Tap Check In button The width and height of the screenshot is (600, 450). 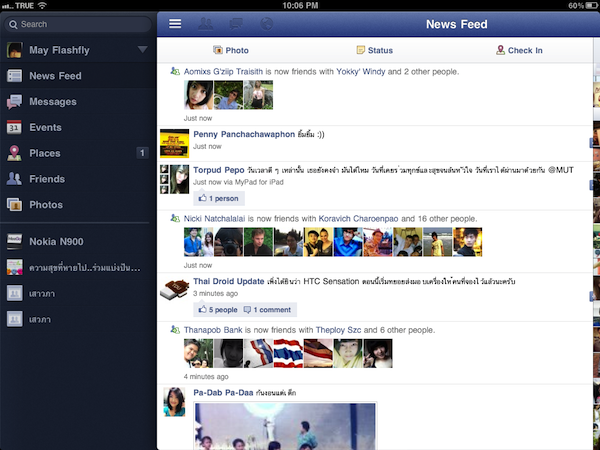pos(519,50)
